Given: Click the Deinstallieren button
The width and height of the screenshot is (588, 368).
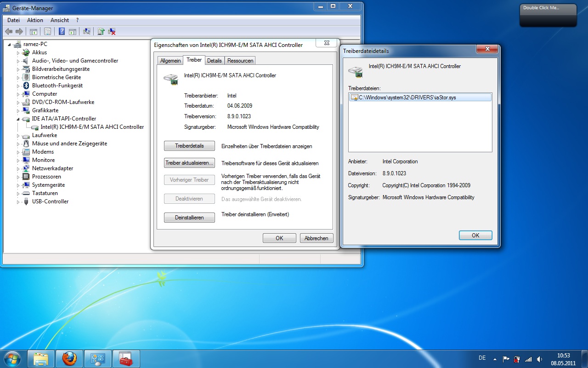Looking at the screenshot, I should [x=189, y=218].
